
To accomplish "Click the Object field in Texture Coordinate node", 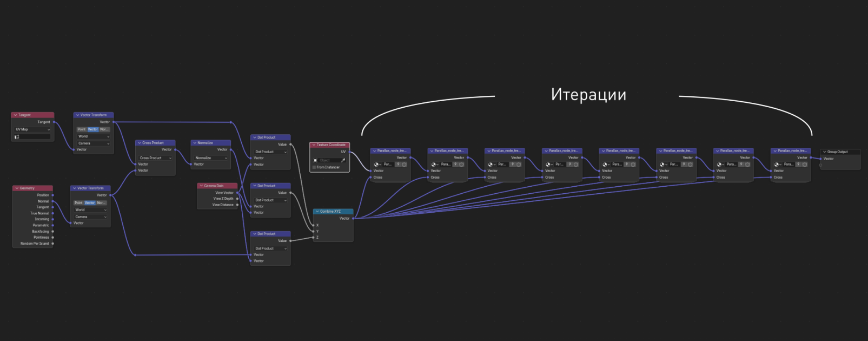I will click(x=329, y=160).
